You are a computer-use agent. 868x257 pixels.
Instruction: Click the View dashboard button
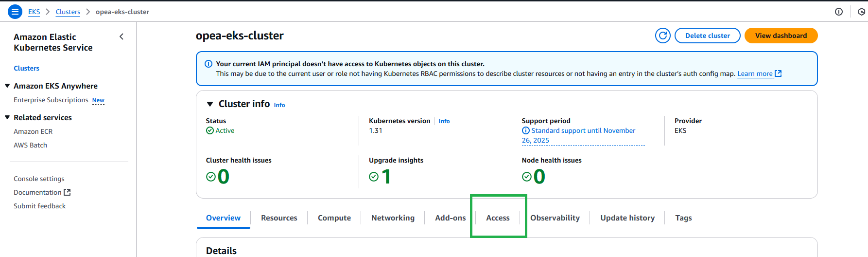click(x=781, y=36)
